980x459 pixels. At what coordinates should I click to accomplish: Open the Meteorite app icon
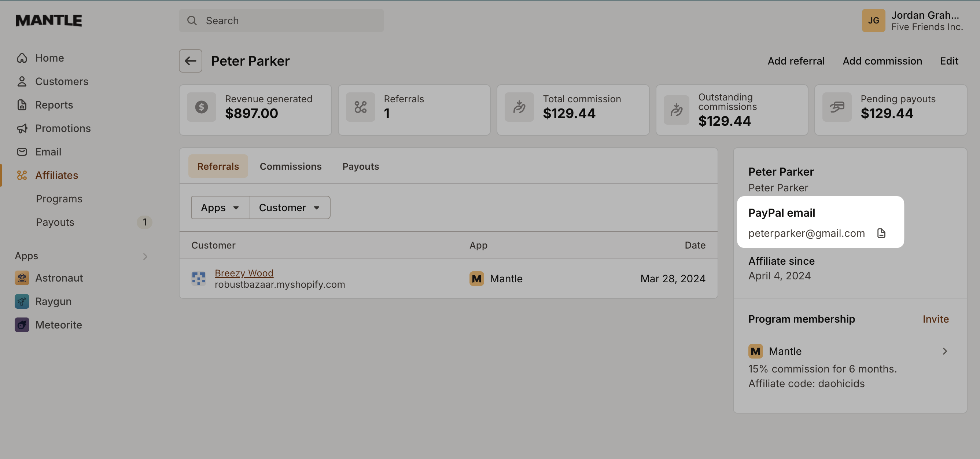click(22, 325)
